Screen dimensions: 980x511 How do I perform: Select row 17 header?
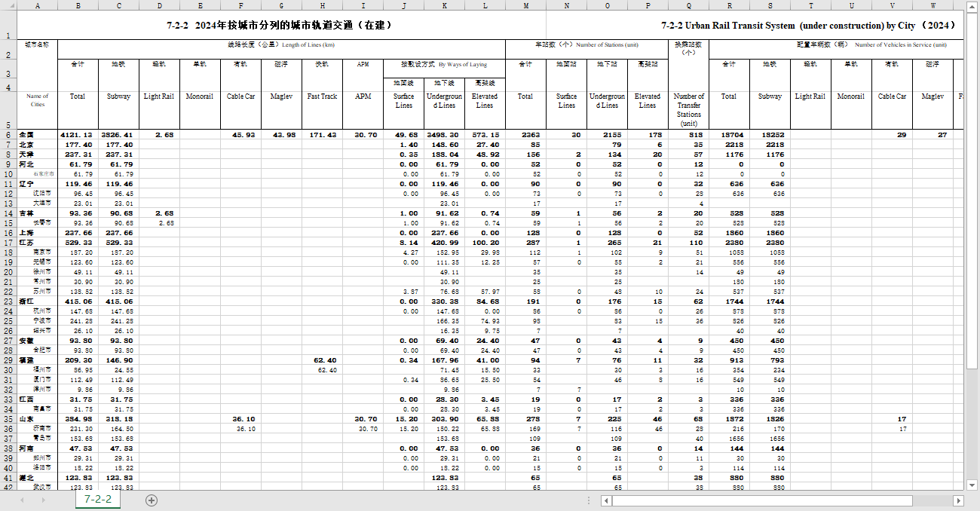tap(8, 243)
